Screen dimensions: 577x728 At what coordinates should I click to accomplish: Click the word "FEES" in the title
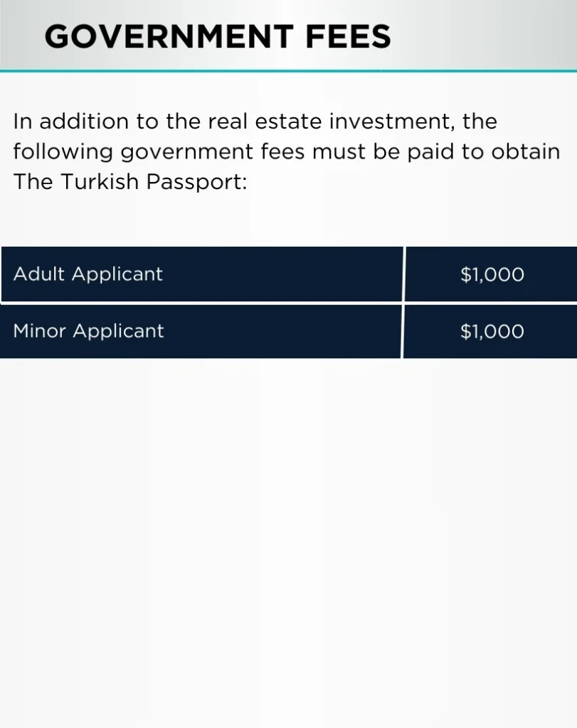pyautogui.click(x=348, y=37)
